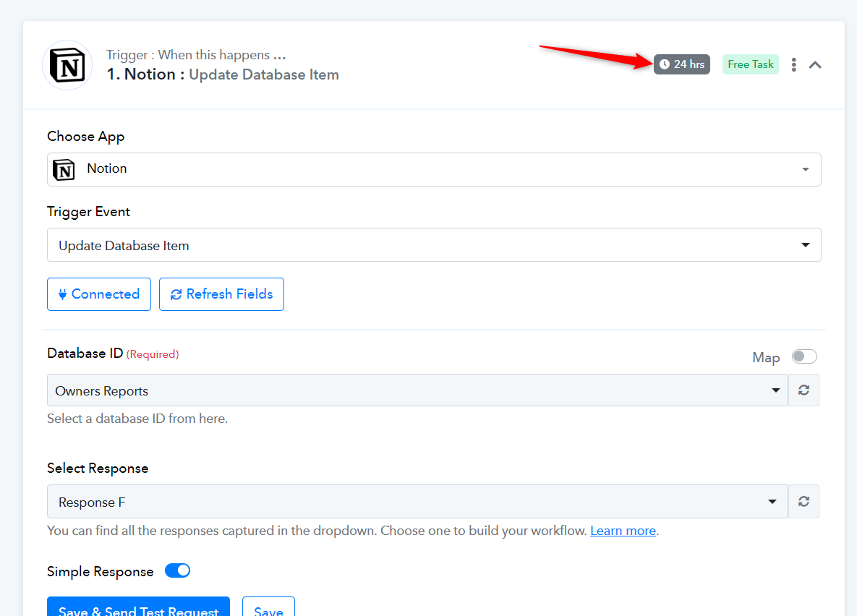Open the three-dot options menu
Image resolution: width=857 pixels, height=616 pixels.
pyautogui.click(x=793, y=64)
